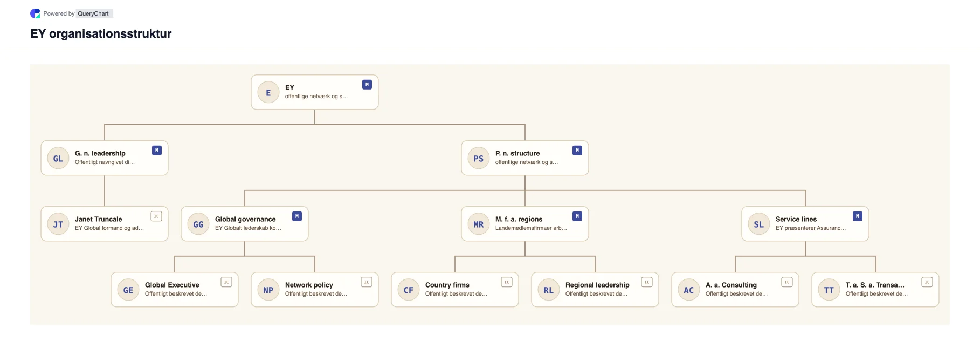This screenshot has height=355, width=980.
Task: Click the QueryChart logo icon
Action: (x=35, y=13)
